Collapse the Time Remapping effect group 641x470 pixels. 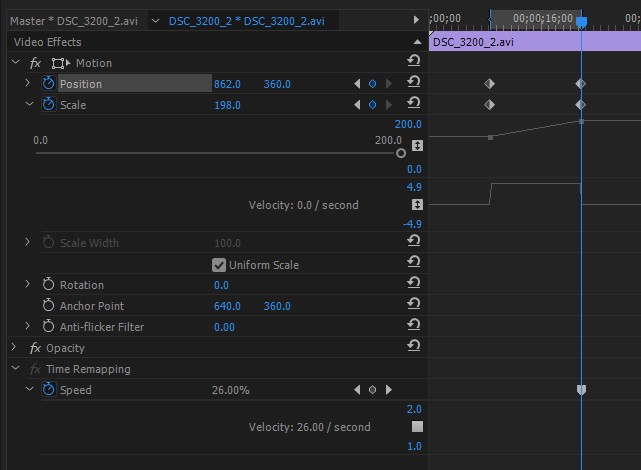click(x=16, y=368)
